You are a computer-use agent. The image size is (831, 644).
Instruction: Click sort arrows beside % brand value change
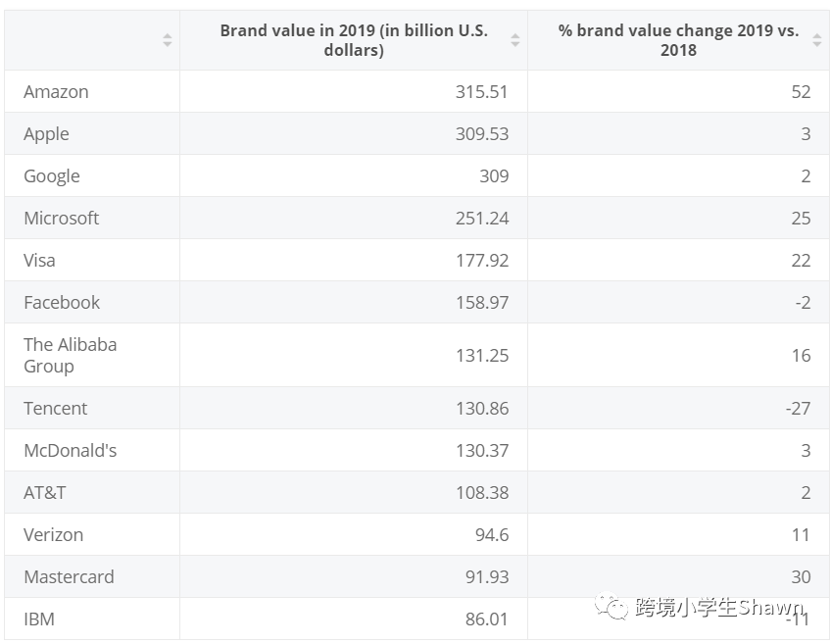point(818,40)
